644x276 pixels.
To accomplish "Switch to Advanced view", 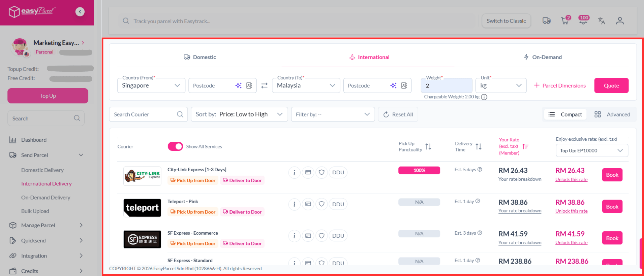I will [612, 114].
